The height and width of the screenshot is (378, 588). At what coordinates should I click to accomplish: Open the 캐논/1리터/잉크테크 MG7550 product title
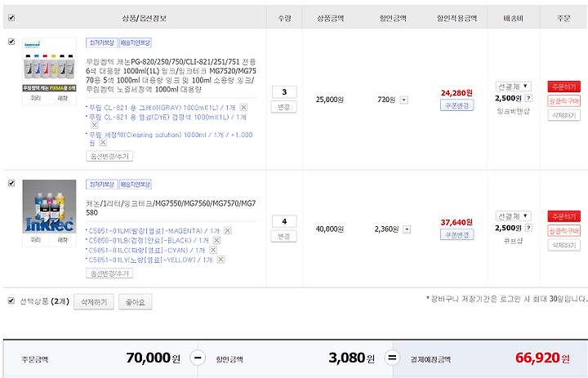(x=171, y=207)
